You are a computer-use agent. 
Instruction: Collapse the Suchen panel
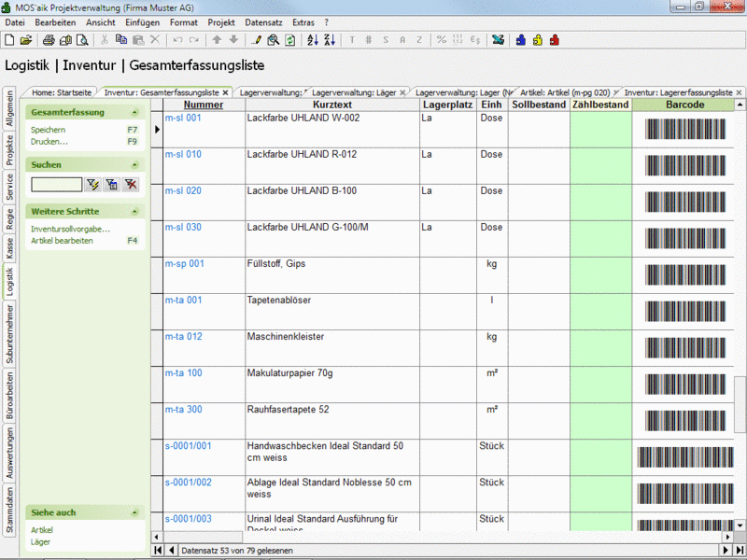(x=134, y=165)
